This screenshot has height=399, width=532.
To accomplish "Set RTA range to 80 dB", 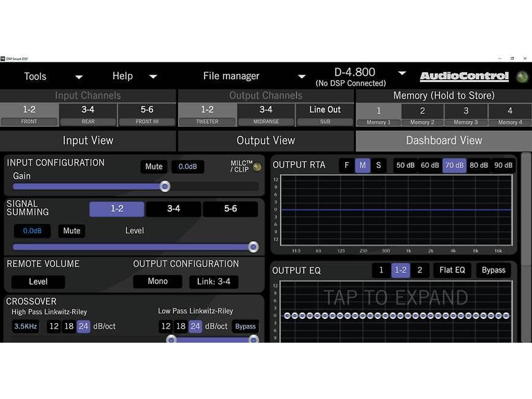I will 479,165.
